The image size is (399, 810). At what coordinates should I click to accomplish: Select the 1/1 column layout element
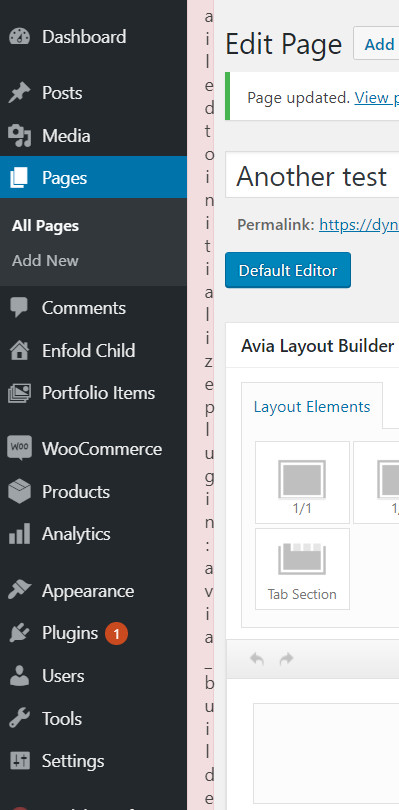coord(302,482)
